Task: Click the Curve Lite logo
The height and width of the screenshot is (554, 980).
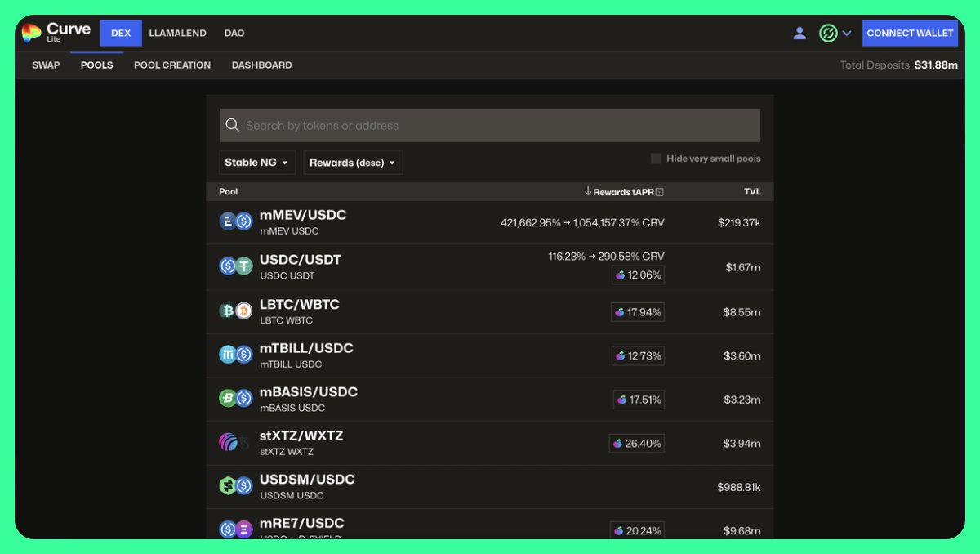Action: pyautogui.click(x=56, y=33)
